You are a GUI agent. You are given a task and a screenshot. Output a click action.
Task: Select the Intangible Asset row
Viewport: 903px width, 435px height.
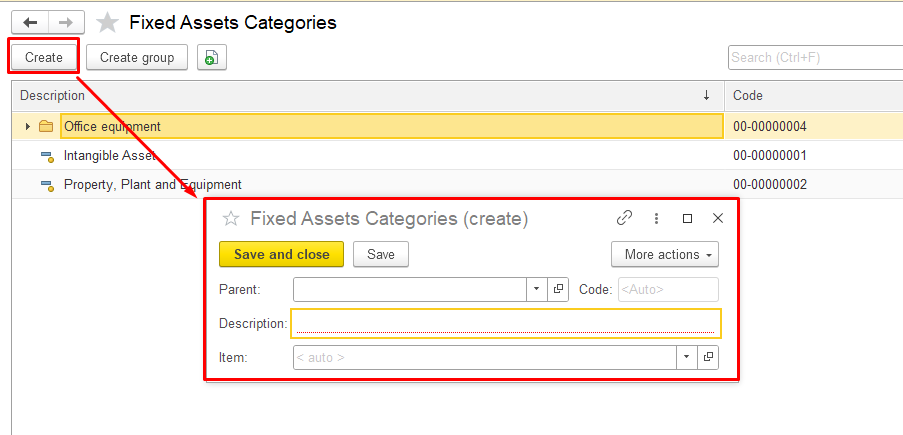[110, 156]
